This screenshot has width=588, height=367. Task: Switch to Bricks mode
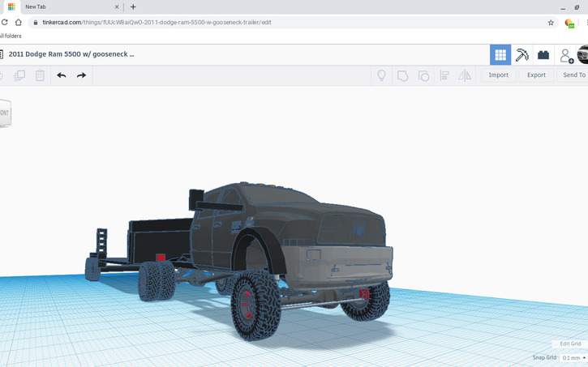(543, 54)
